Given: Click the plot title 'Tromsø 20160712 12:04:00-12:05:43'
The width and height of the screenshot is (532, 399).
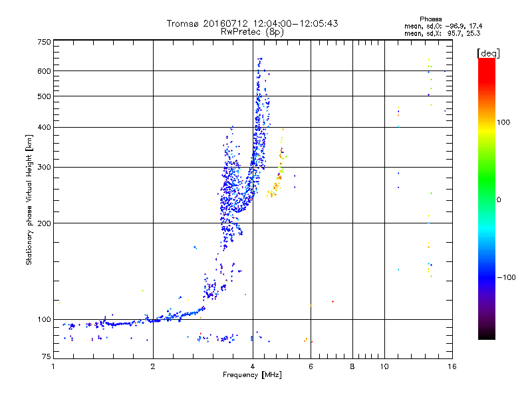Looking at the screenshot, I should coord(252,23).
